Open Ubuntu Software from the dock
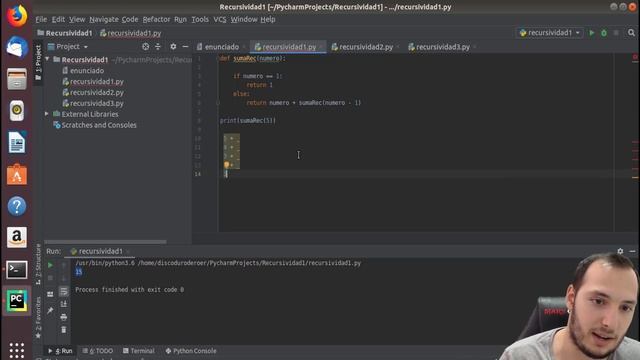 click(x=17, y=174)
